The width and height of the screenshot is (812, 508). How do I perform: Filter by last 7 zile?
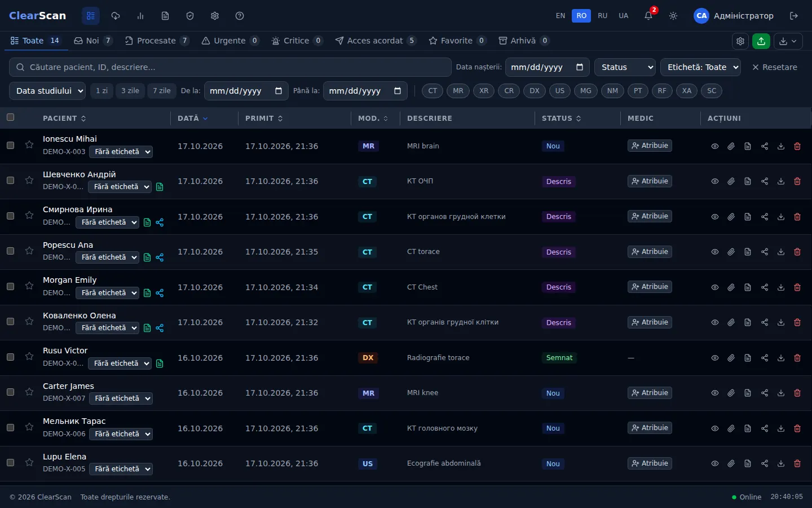(162, 91)
